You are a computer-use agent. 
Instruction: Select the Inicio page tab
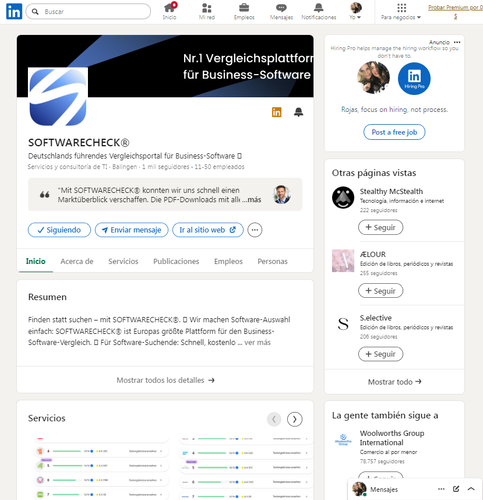tap(36, 261)
